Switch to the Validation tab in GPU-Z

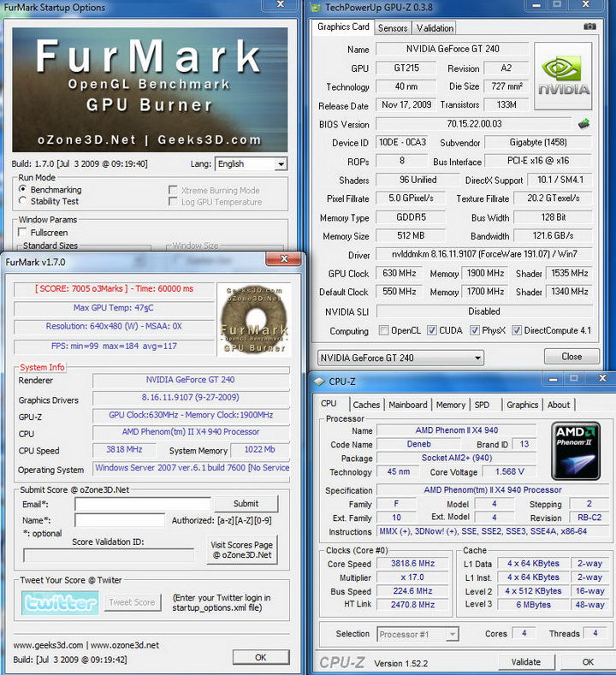pyautogui.click(x=435, y=28)
